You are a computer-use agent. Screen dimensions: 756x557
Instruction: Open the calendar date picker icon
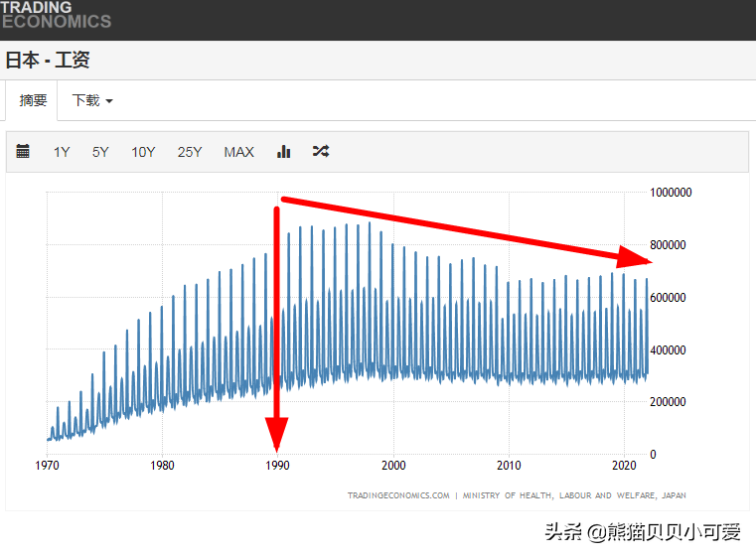pos(23,151)
